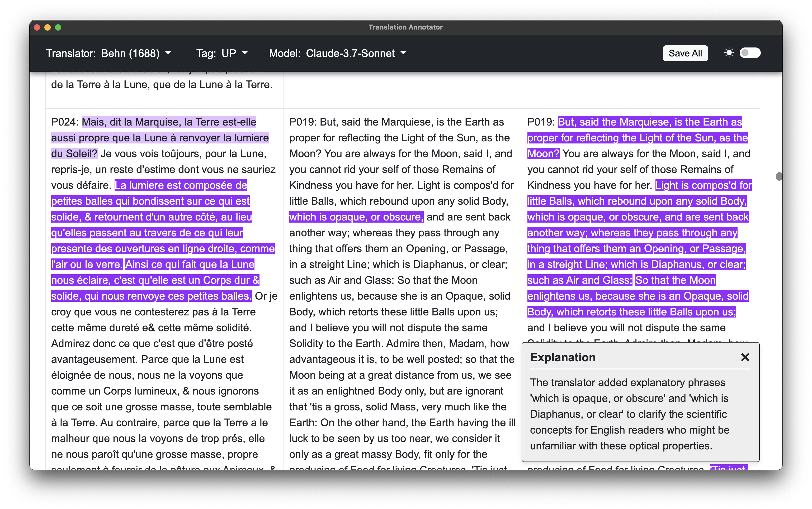Click middle text 'Admire then, Madam, how'
812x509 pixels.
448,343
